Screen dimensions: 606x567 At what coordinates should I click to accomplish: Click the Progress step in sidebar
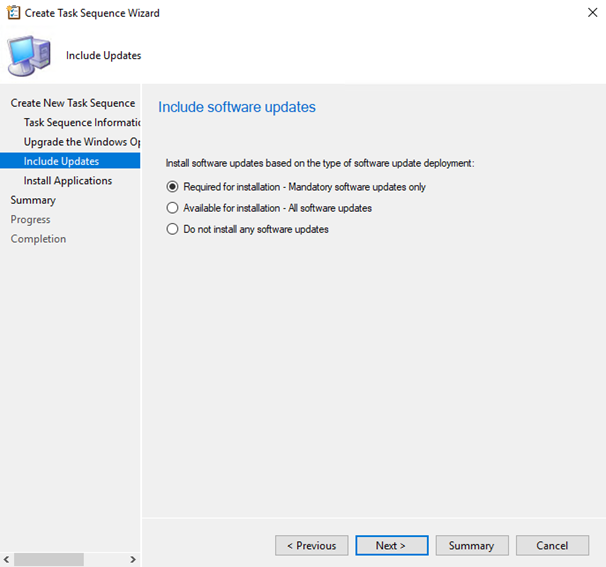[x=31, y=220]
